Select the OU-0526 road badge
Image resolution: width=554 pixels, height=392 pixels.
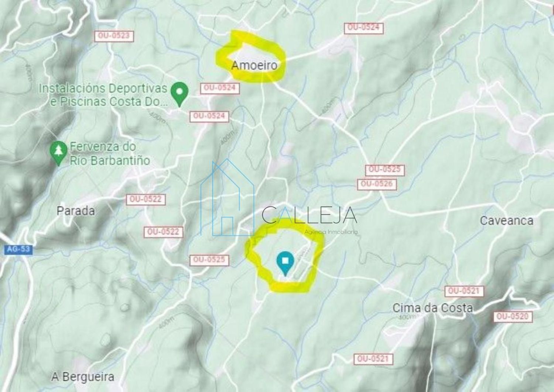pyautogui.click(x=377, y=184)
